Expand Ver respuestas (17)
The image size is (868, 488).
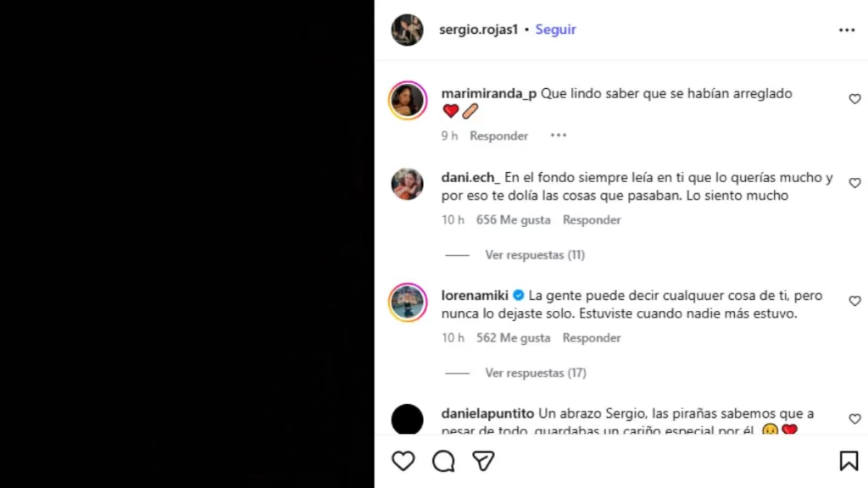point(536,373)
